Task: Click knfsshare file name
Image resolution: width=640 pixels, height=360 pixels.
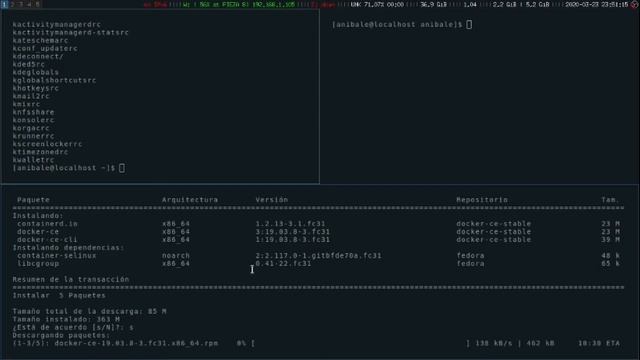Action: 33,112
